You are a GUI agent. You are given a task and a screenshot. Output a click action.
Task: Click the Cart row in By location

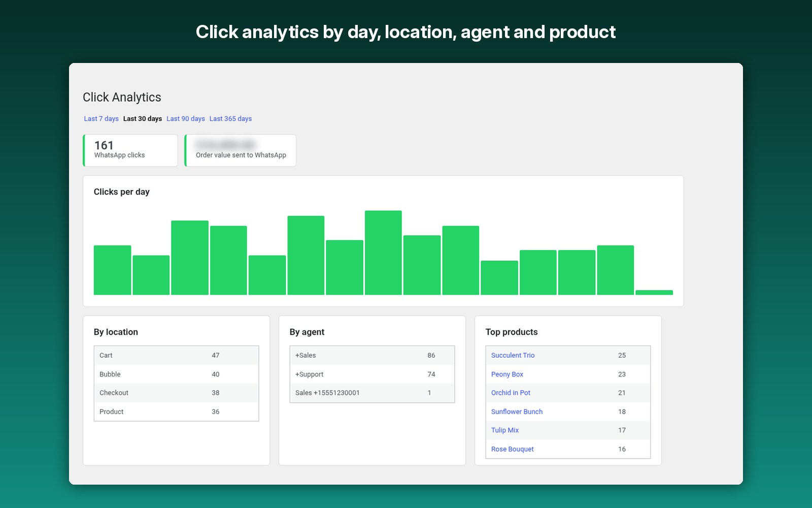coord(176,356)
